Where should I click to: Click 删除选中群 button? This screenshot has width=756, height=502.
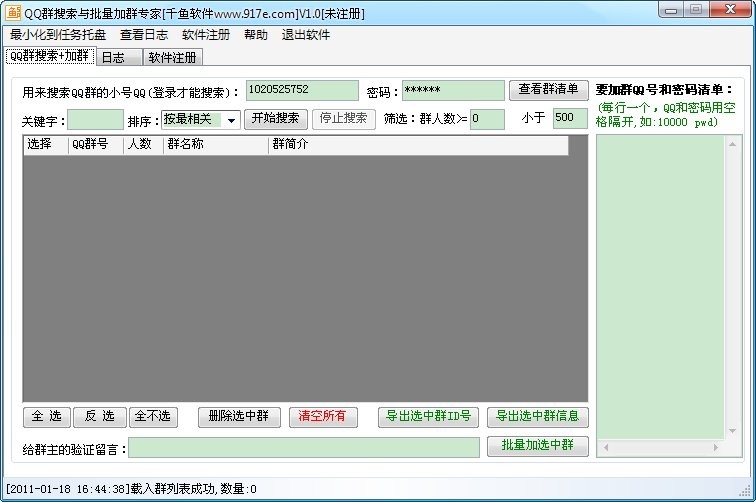(x=239, y=417)
